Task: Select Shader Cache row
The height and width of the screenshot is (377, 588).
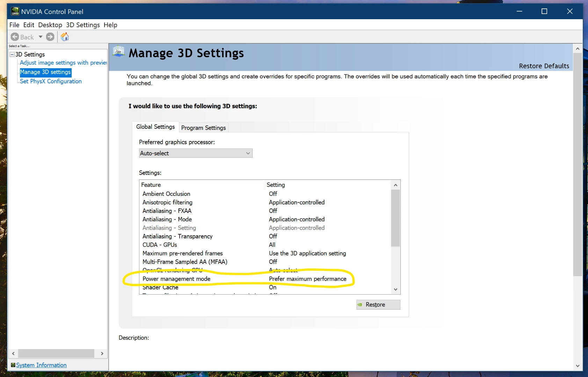Action: click(x=265, y=287)
